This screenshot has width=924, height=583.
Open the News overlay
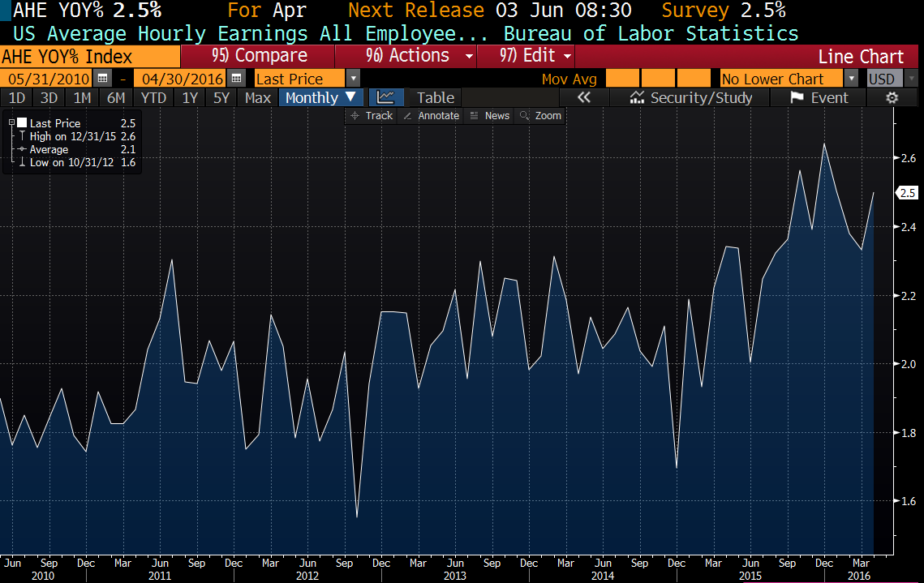pyautogui.click(x=490, y=116)
